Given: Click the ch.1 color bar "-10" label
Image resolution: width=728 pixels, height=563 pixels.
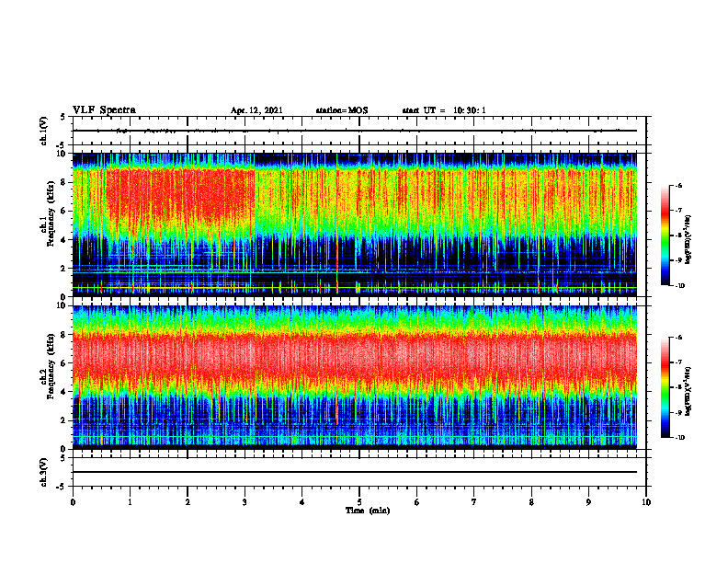Looking at the screenshot, I should tap(679, 286).
